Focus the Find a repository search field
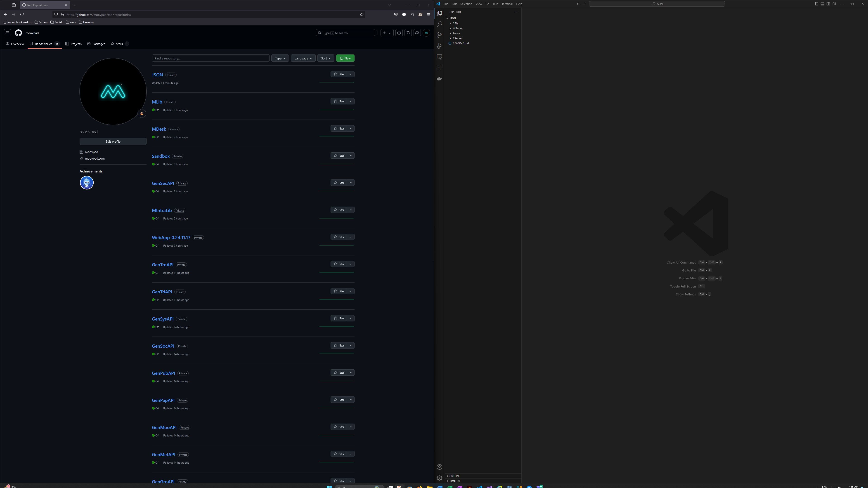The width and height of the screenshot is (868, 488). tap(210, 58)
